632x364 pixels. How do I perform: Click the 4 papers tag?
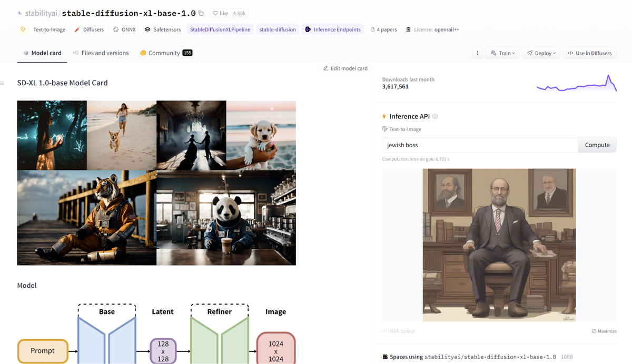pos(383,29)
